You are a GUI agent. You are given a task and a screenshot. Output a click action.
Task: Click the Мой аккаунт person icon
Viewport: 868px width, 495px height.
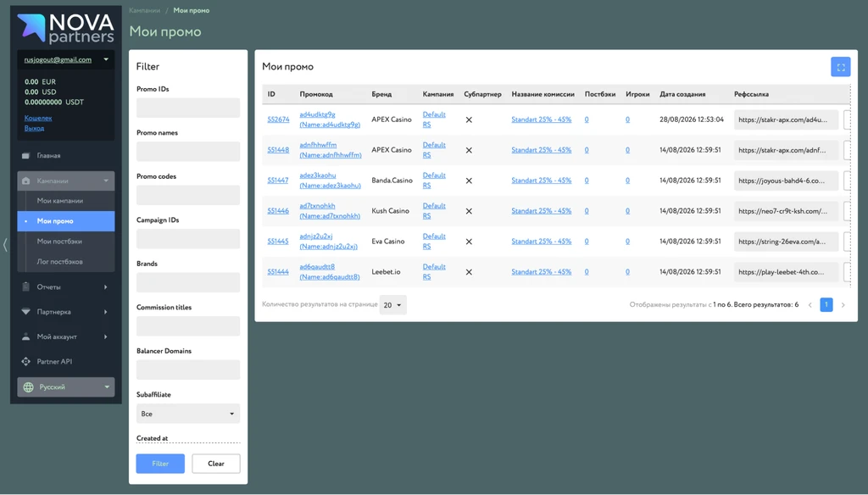pyautogui.click(x=26, y=336)
